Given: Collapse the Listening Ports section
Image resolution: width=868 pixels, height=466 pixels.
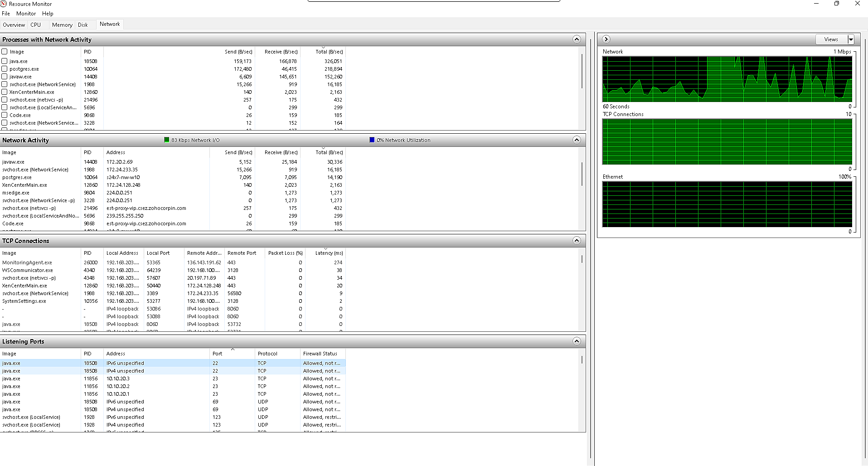Looking at the screenshot, I should (577, 341).
